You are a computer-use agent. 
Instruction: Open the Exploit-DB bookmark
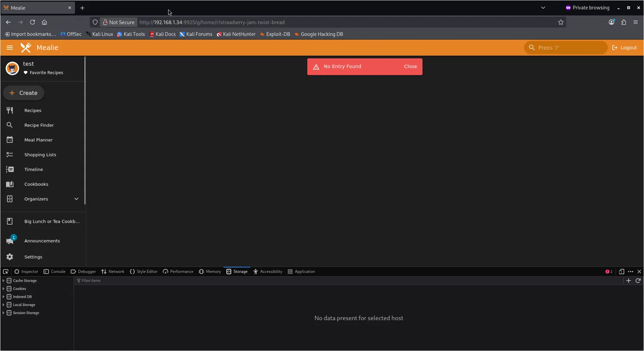(x=275, y=34)
